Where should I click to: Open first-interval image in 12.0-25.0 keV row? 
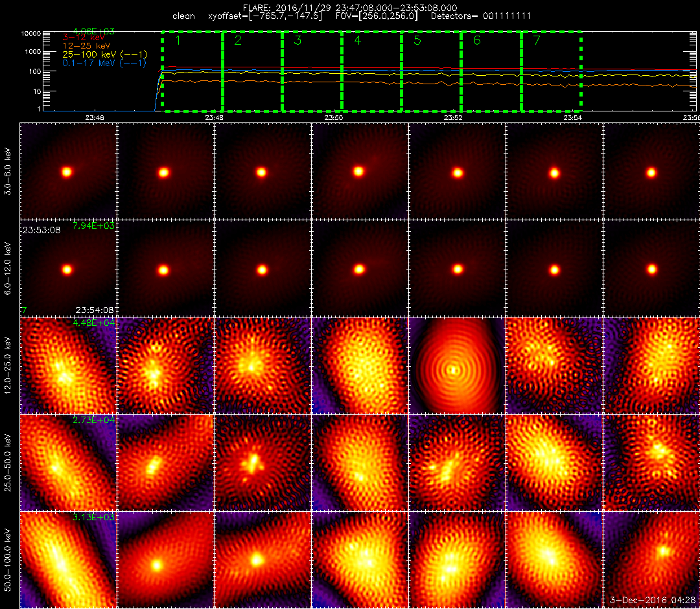point(68,365)
